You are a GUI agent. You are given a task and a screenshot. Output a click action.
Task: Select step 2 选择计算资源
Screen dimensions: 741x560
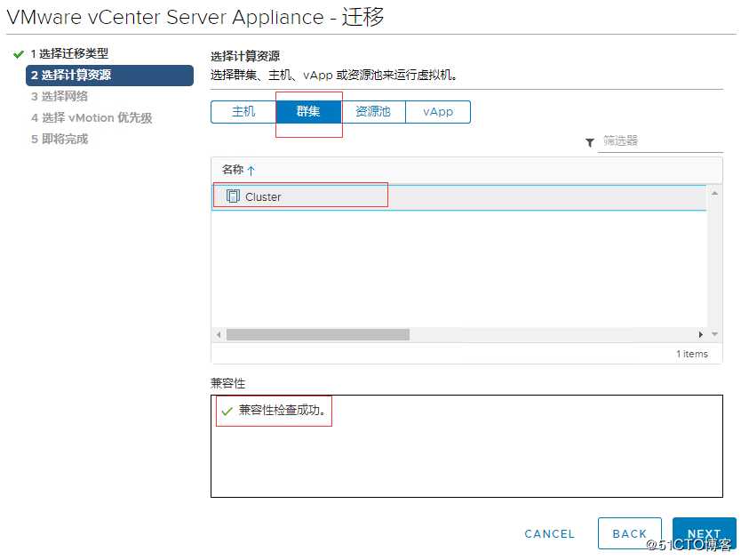pos(109,76)
